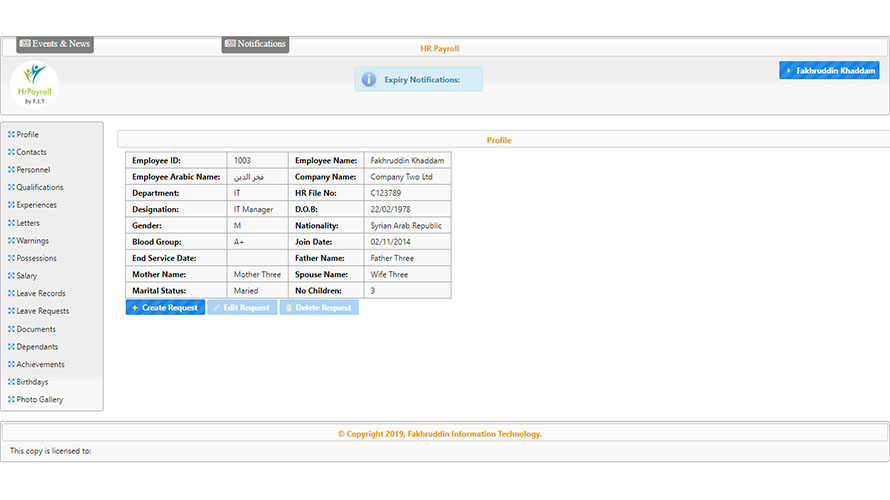Go to Leave Requests

pyautogui.click(x=43, y=311)
